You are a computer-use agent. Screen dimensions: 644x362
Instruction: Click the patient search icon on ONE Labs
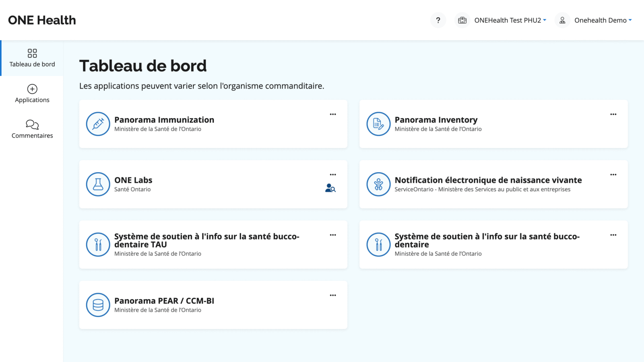tap(330, 188)
